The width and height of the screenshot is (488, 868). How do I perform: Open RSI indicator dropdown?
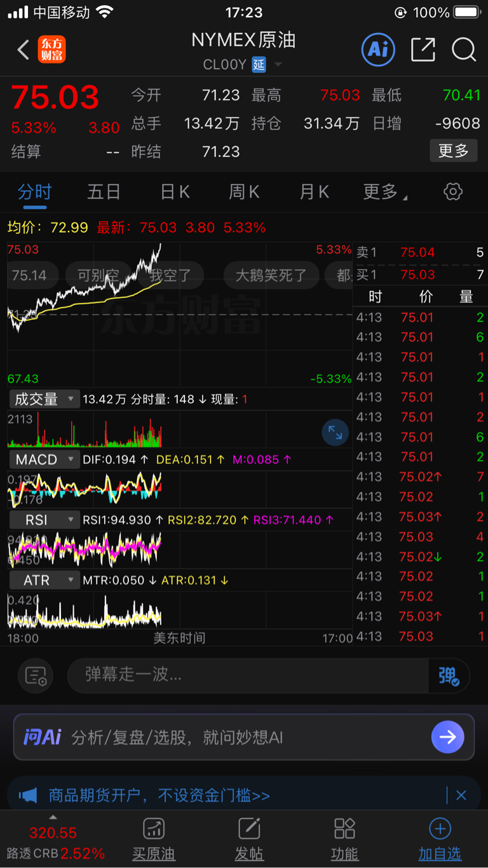tap(44, 520)
